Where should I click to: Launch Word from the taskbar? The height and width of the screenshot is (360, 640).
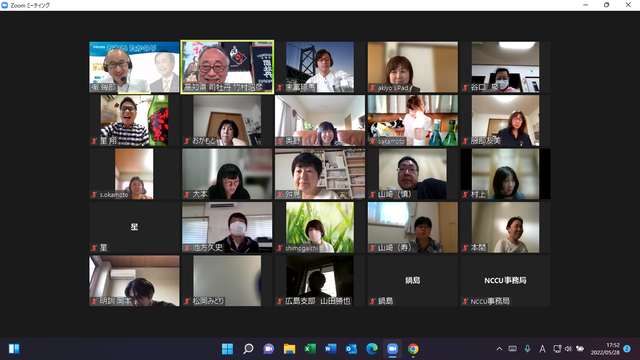[331, 349]
